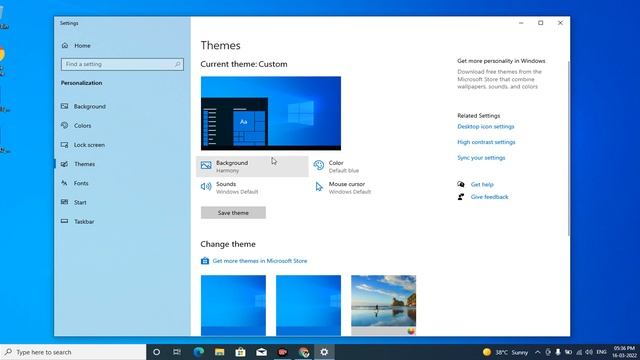Select the first blue Windows theme thumbnail
The image size is (640, 360).
tap(233, 305)
